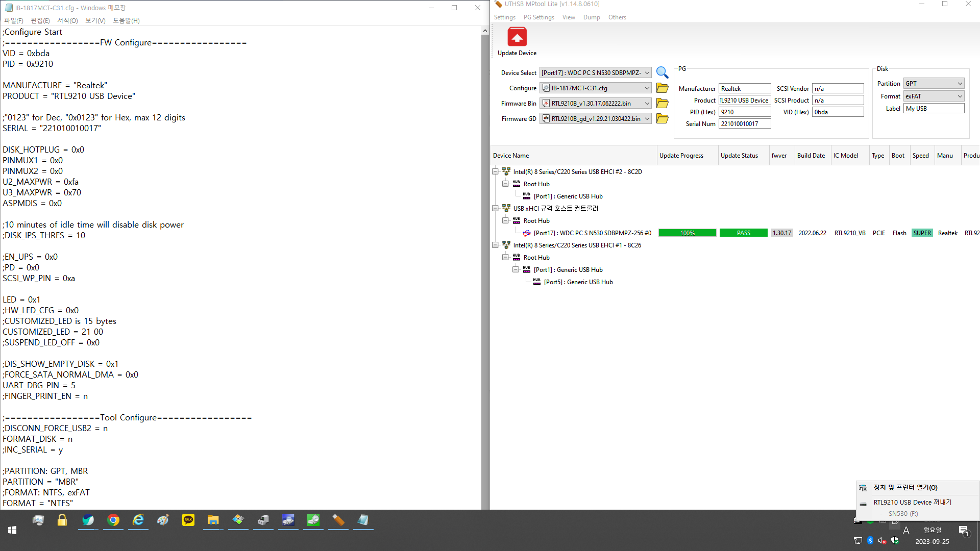
Task: Click 장치 및 프린터 열기(O) menu entry
Action: (x=918, y=488)
